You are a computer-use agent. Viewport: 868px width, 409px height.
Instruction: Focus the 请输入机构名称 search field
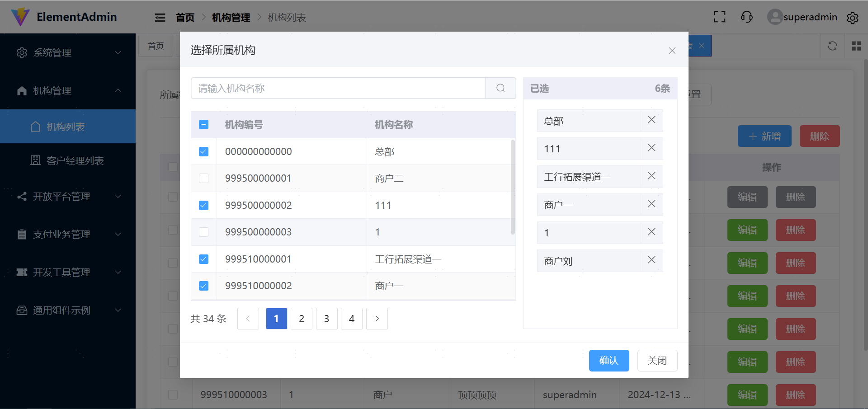pos(338,88)
